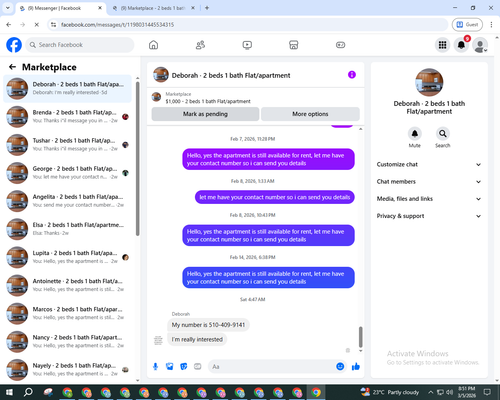500x400 pixels.
Task: Open the Menu grid icon
Action: pos(442,45)
